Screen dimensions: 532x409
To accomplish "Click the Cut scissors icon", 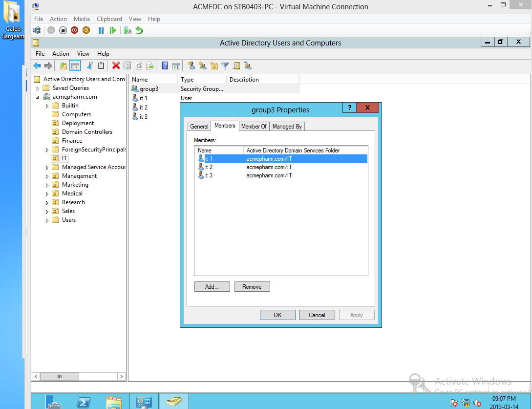I will (90, 65).
